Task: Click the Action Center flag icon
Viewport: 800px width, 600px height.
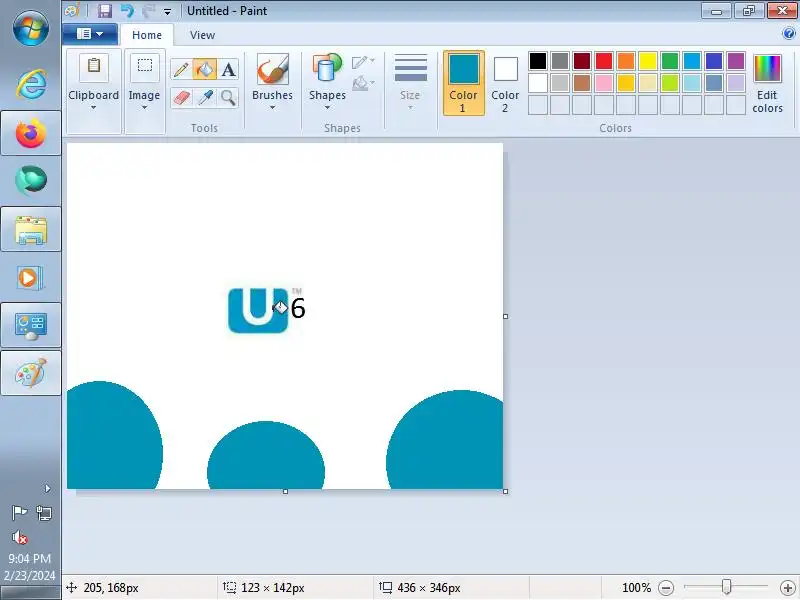Action: [x=19, y=512]
